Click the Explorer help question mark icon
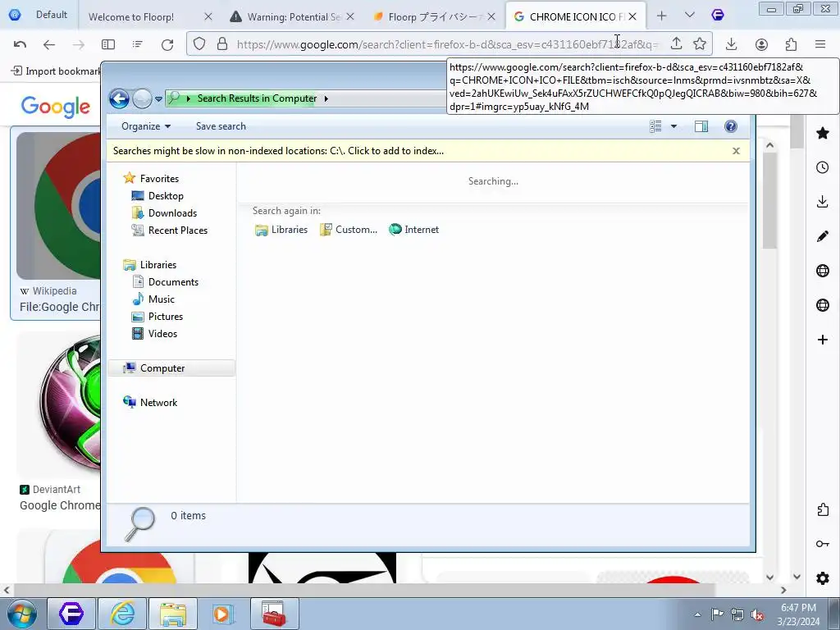Viewport: 840px width, 630px height. pyautogui.click(x=731, y=126)
